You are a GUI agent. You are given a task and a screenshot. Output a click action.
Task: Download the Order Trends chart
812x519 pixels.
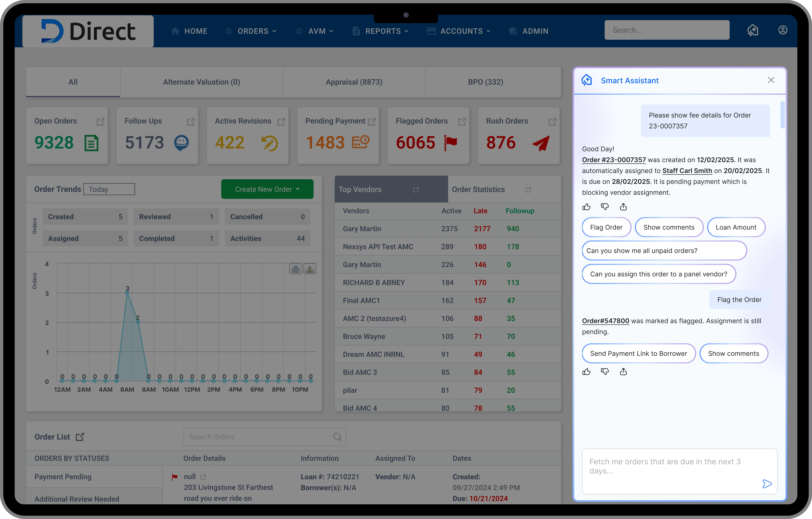coord(310,269)
